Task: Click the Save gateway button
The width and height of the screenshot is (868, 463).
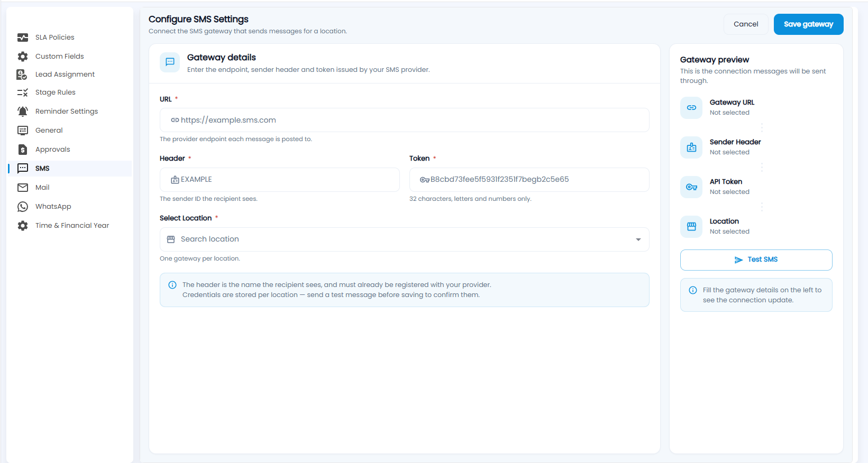Action: 808,24
